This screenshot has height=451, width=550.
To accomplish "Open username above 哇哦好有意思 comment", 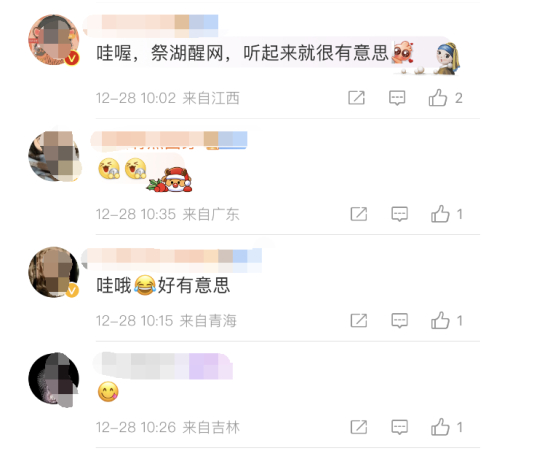I will tap(172, 260).
